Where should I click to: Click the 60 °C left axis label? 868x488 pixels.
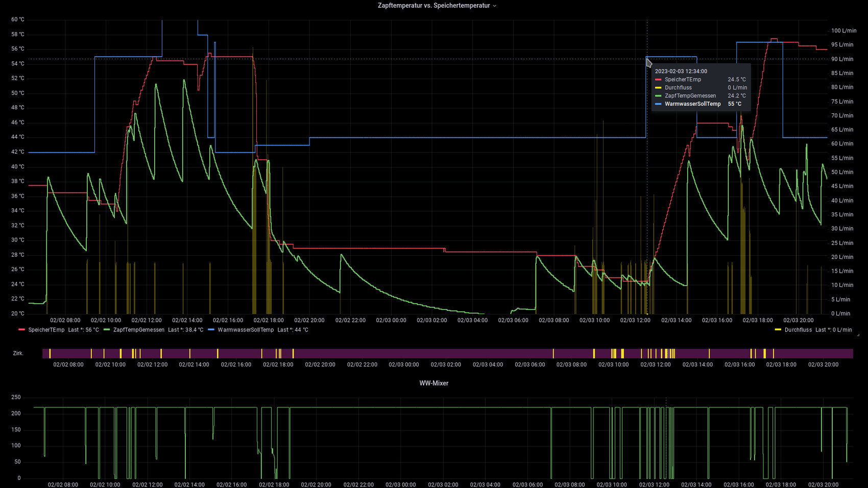18,19
